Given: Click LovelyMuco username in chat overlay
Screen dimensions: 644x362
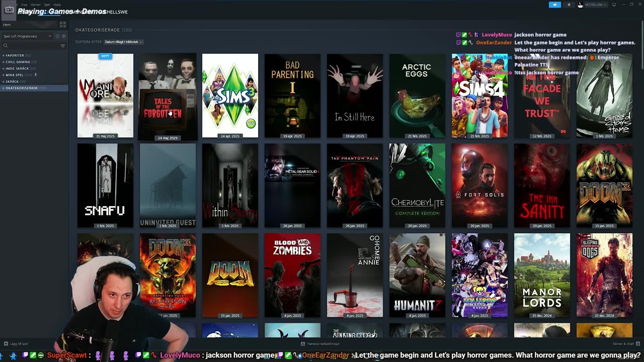Looking at the screenshot, I should 497,35.
